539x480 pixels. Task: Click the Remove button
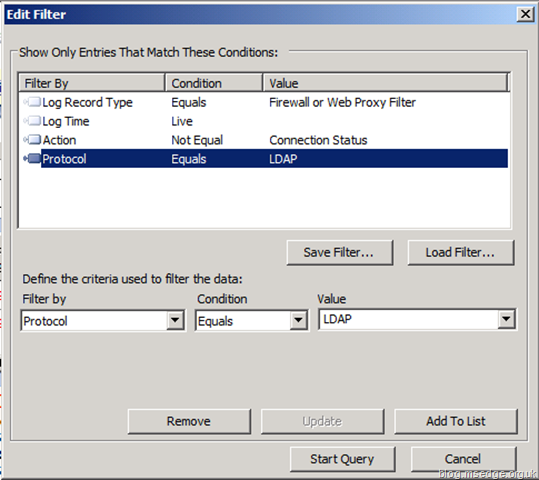click(189, 421)
